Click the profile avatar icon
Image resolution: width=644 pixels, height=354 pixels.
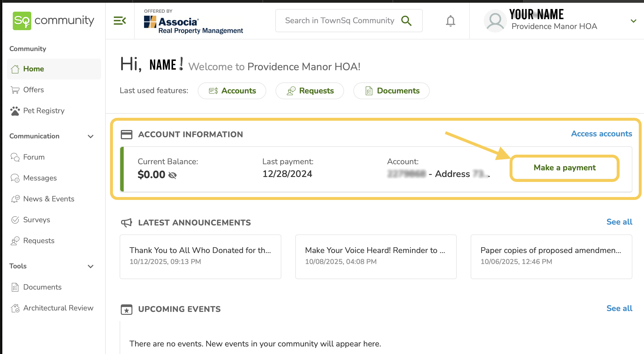click(495, 21)
